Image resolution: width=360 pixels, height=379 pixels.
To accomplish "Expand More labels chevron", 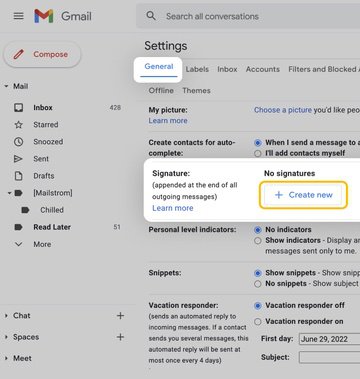I will point(19,244).
